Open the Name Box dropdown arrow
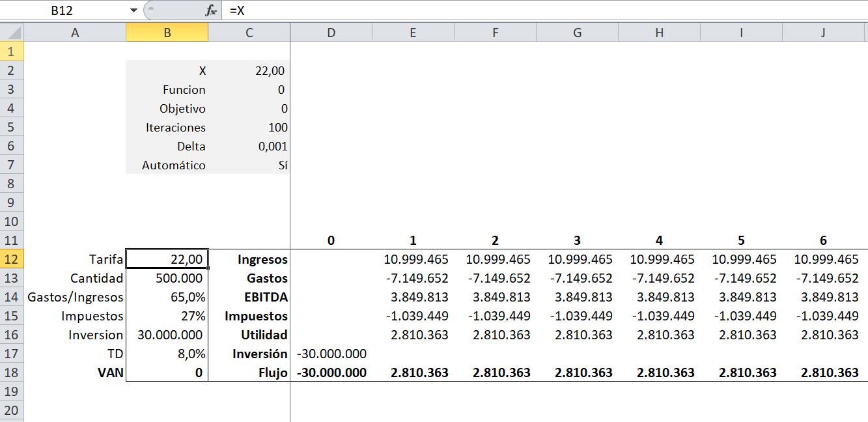Viewport: 868px width, 422px height. [x=133, y=10]
